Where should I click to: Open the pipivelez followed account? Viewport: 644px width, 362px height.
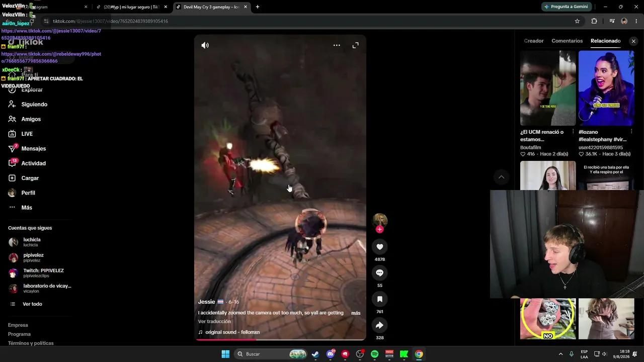(x=33, y=257)
